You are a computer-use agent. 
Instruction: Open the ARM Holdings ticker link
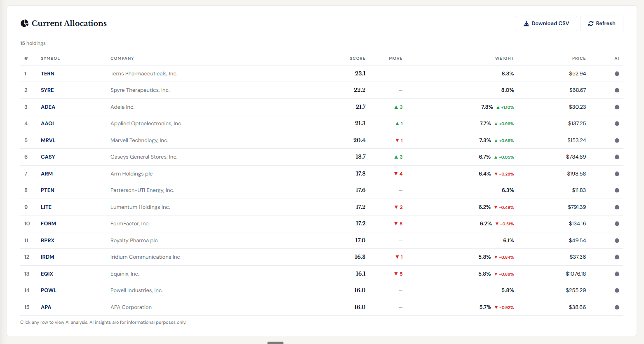47,173
